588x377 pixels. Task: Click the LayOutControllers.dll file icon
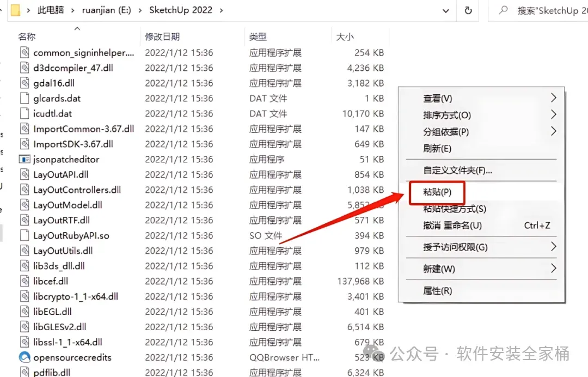24,190
